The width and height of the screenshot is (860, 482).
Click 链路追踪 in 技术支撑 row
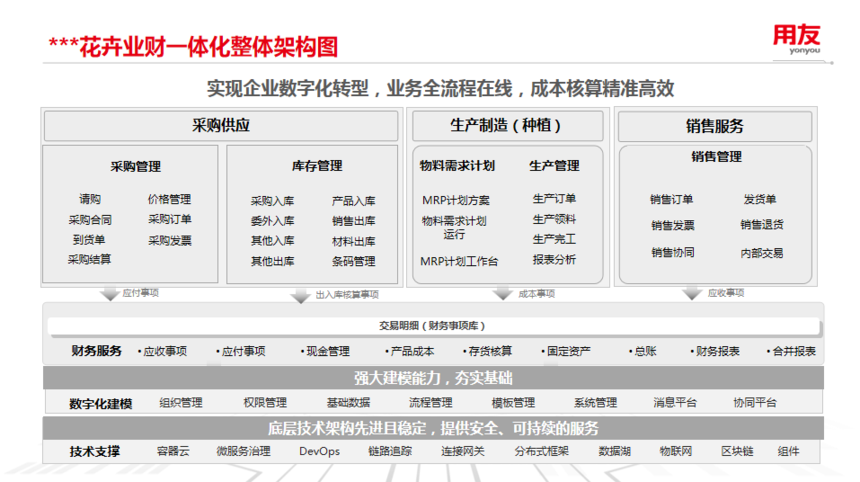(391, 451)
